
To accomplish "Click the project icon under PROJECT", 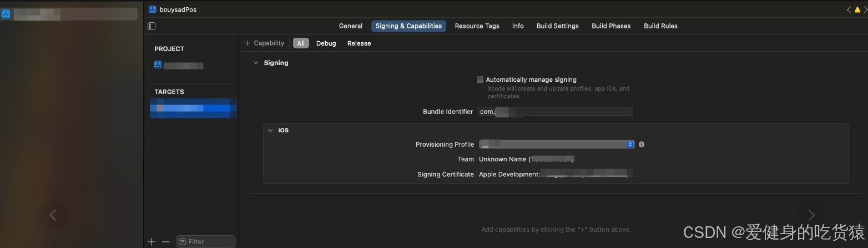I will [158, 65].
